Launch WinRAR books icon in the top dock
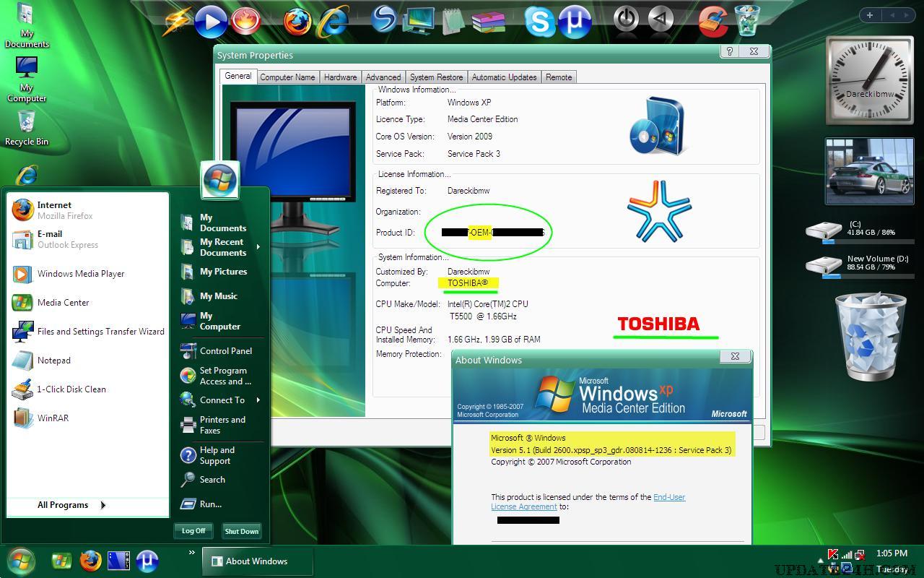 (488, 21)
